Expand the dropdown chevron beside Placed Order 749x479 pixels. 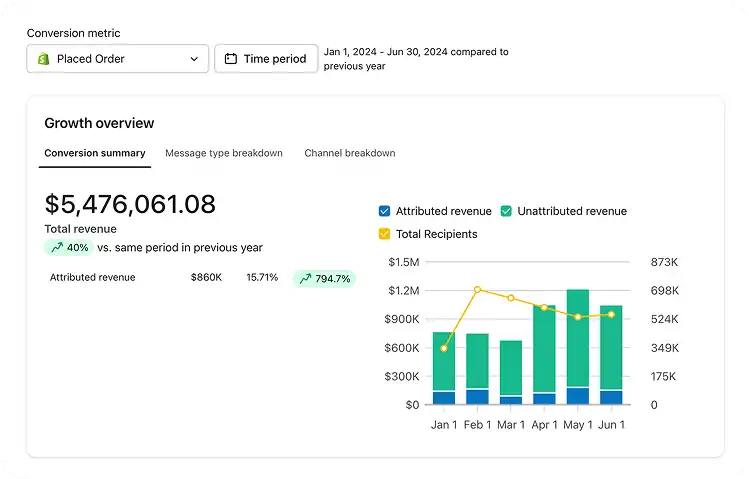[x=194, y=59]
